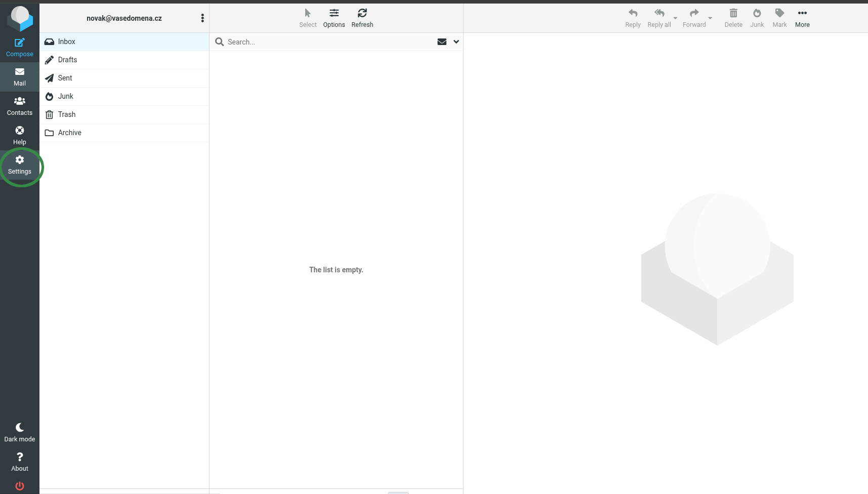
Task: Open the Archive folder
Action: (x=124, y=133)
